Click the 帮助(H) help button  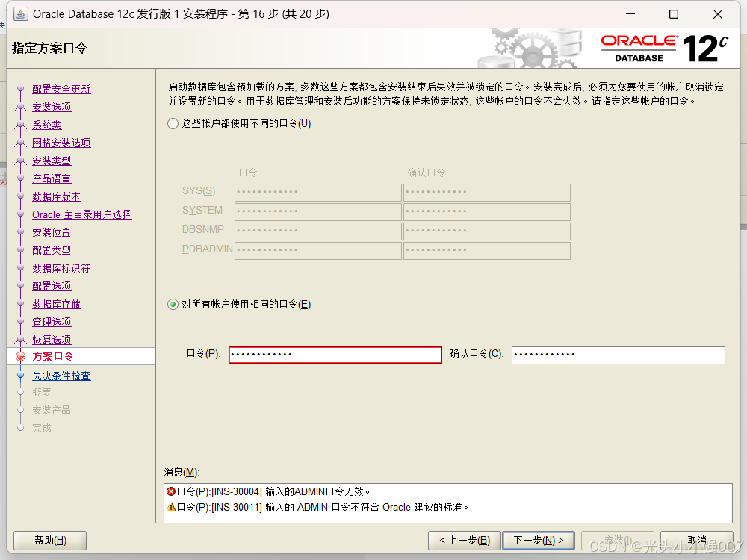point(50,541)
